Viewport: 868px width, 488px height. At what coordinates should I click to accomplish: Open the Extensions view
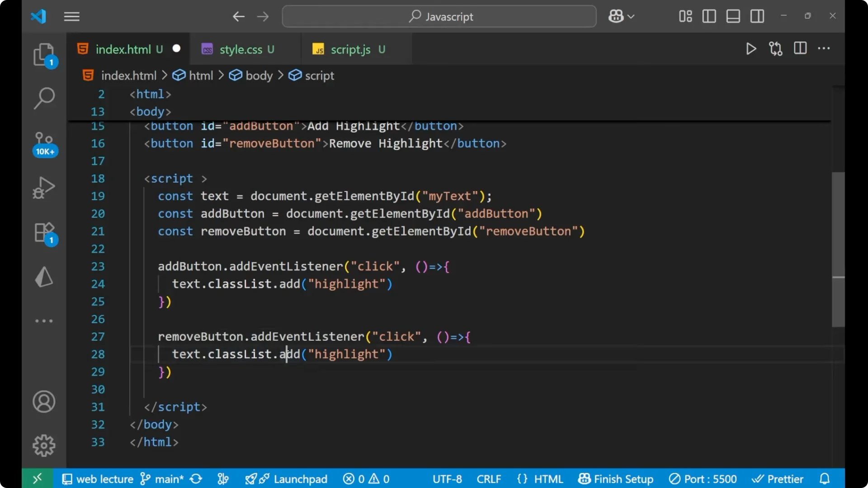tap(44, 232)
